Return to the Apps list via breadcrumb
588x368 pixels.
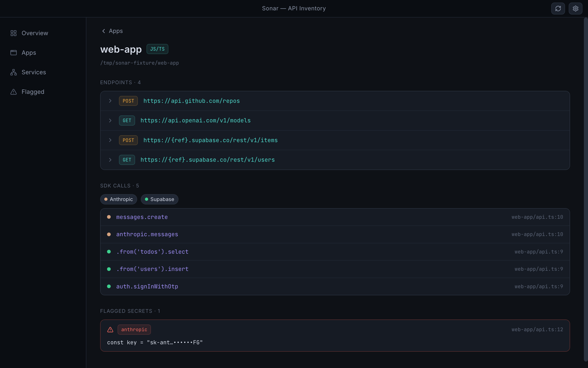[x=112, y=31]
